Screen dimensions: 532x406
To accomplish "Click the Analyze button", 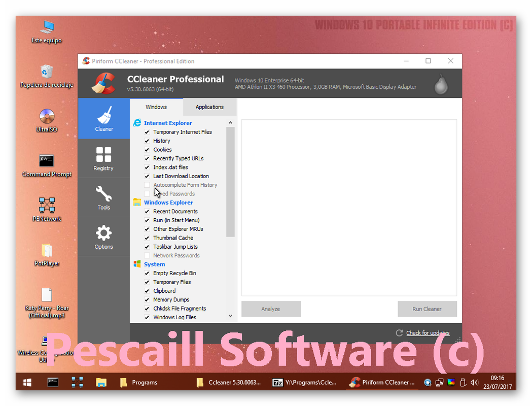I will coord(271,309).
